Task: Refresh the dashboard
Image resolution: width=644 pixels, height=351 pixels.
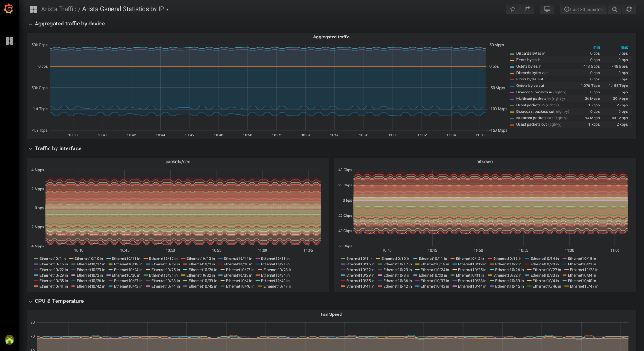Action: (x=629, y=9)
